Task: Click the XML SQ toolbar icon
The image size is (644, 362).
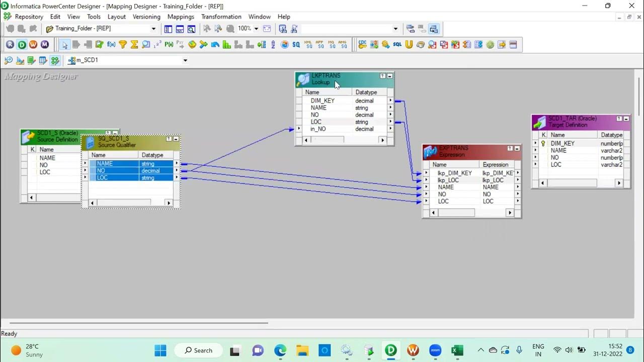Action: coord(308,45)
